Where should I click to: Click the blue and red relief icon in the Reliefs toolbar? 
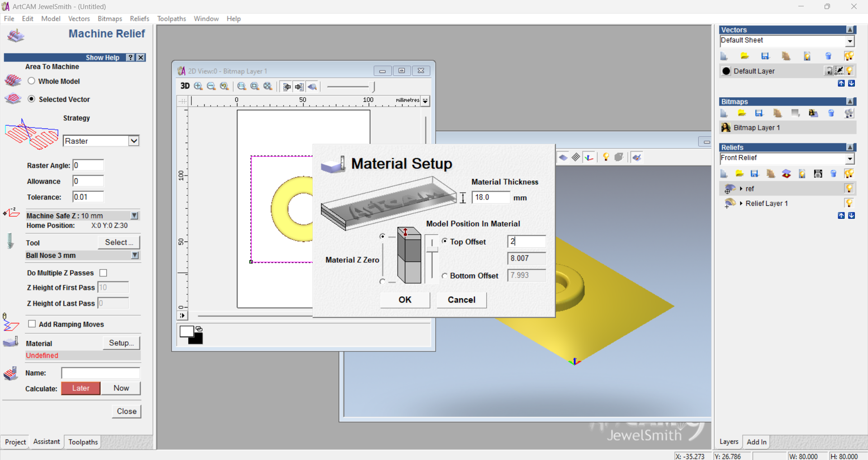coord(786,174)
